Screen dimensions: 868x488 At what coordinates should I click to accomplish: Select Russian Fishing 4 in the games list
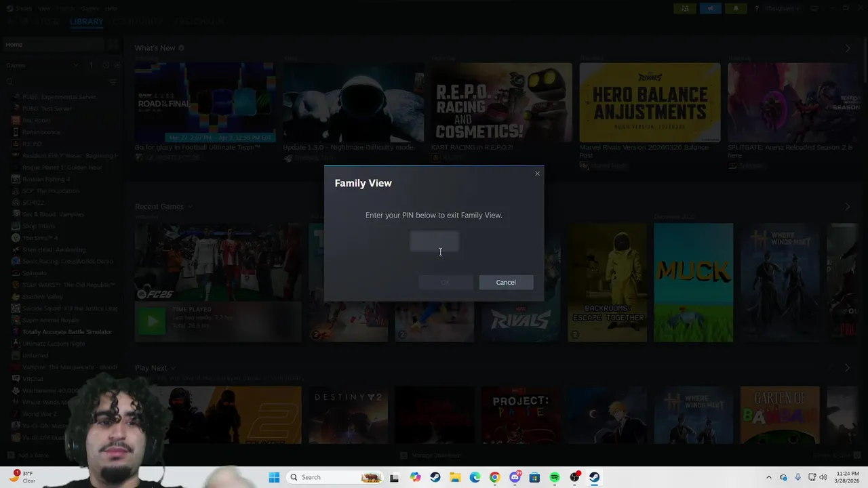(x=46, y=179)
